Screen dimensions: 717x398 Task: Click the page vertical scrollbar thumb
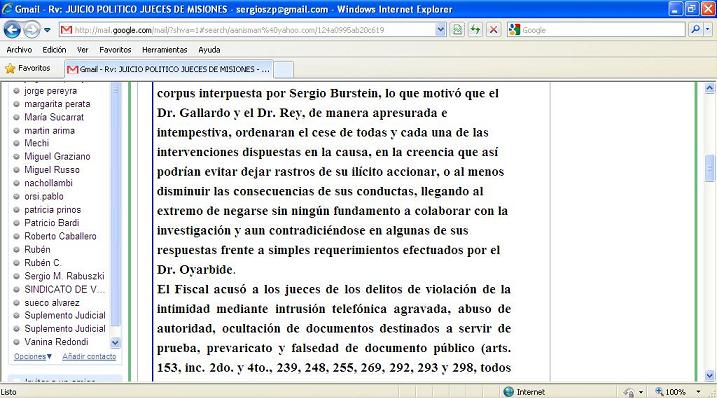point(710,168)
